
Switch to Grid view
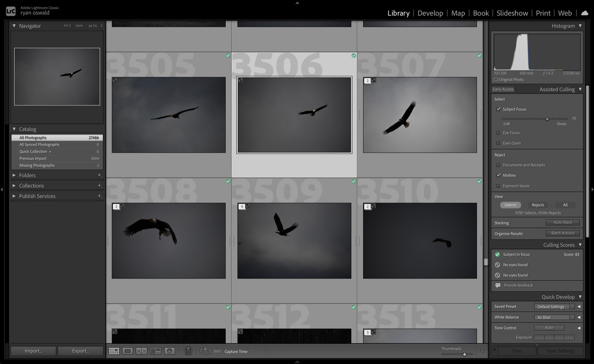click(114, 351)
